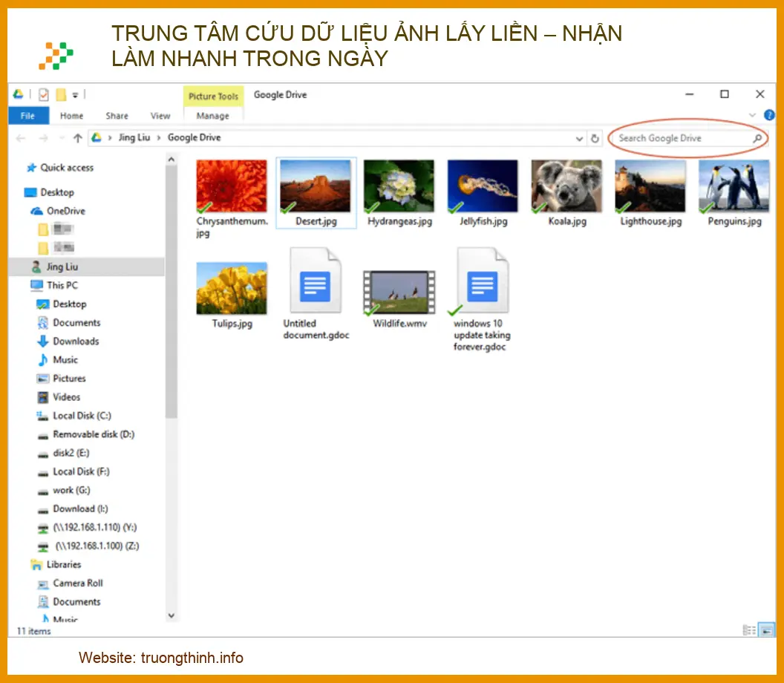784x683 pixels.
Task: Select windows 10 update taking forever.gdoc
Action: [481, 299]
